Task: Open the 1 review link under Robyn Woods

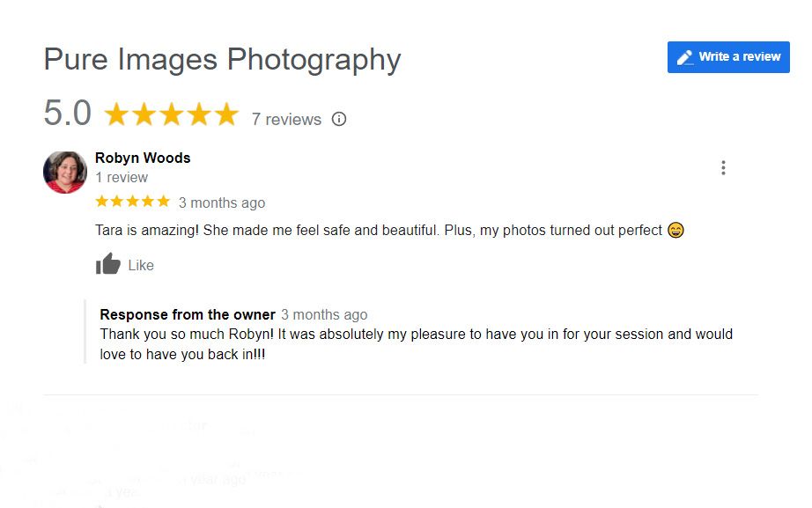Action: point(122,178)
